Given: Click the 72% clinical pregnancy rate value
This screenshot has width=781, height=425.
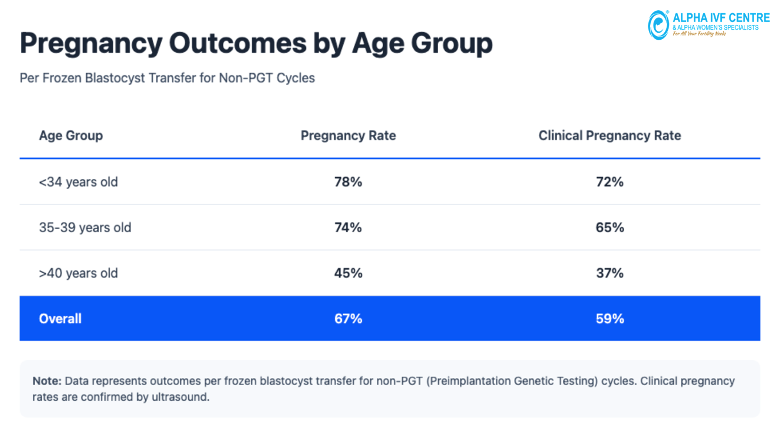Looking at the screenshot, I should (610, 182).
